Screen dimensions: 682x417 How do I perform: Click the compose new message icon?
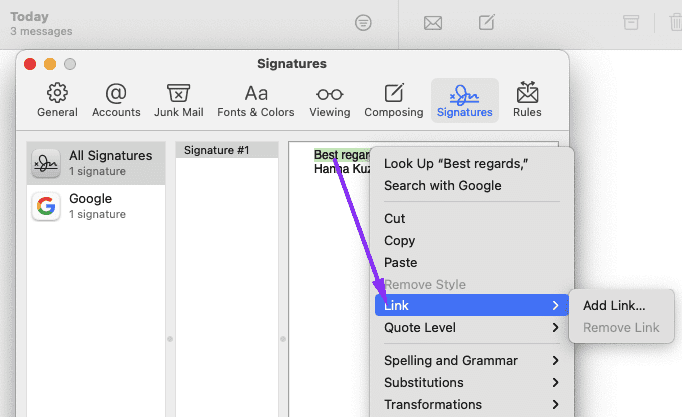[x=486, y=22]
